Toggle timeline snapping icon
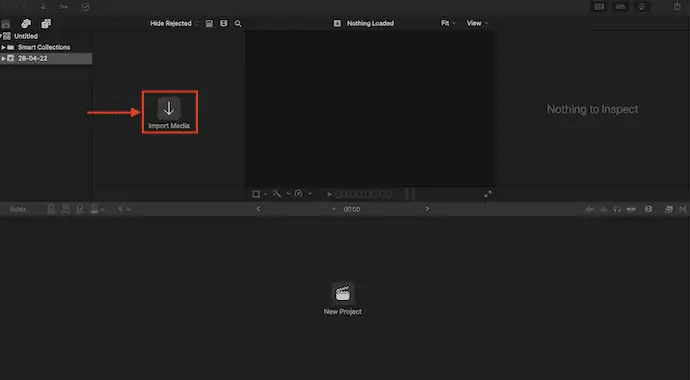This screenshot has height=380, width=690. click(x=631, y=209)
